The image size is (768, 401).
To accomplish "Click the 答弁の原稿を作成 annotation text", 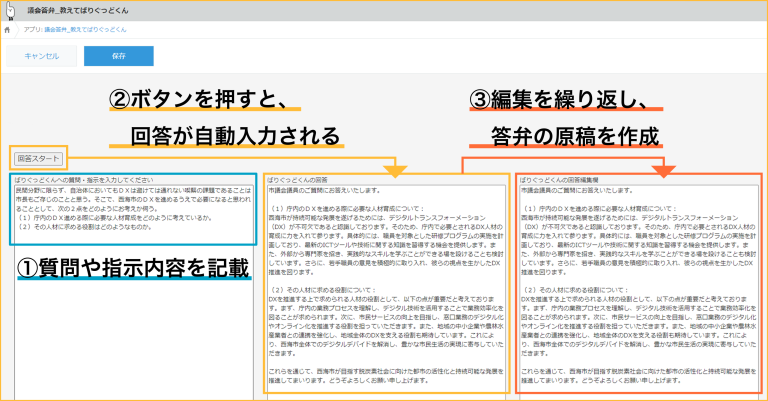I will (x=575, y=135).
